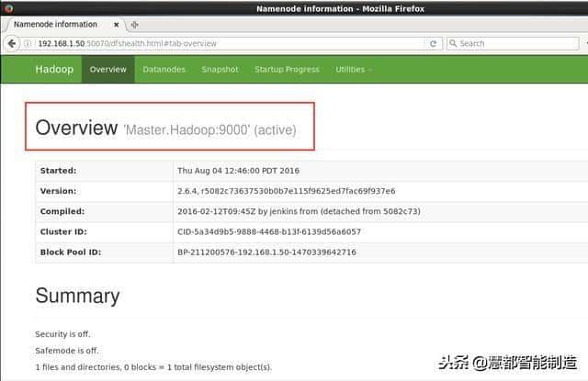Screen dimensions: 588x381
Task: Open the Snapshot navigation tab
Action: click(x=220, y=69)
